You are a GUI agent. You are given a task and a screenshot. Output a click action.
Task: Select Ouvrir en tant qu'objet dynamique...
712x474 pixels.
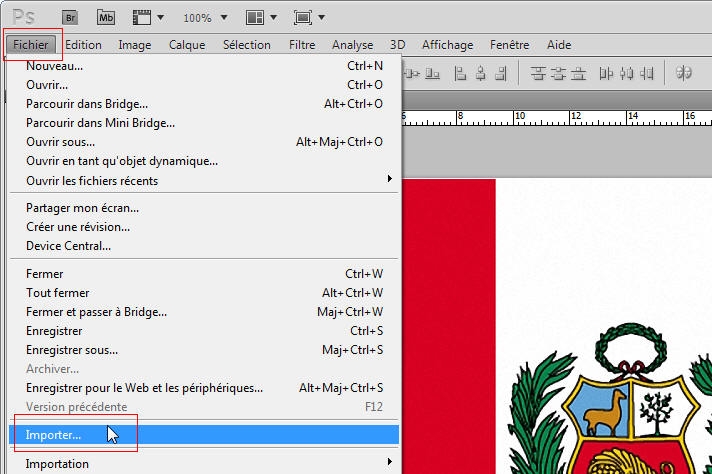(204, 161)
